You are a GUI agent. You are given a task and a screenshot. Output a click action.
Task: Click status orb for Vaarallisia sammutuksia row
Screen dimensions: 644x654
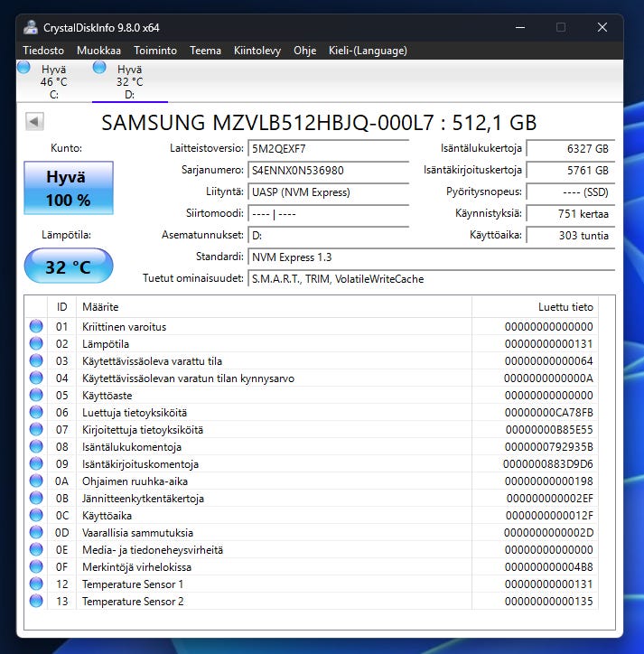36,533
